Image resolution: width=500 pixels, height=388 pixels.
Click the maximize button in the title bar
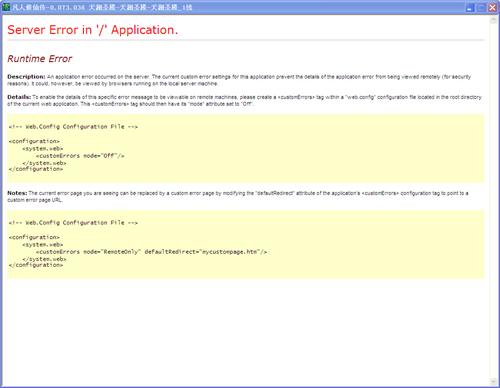click(481, 7)
